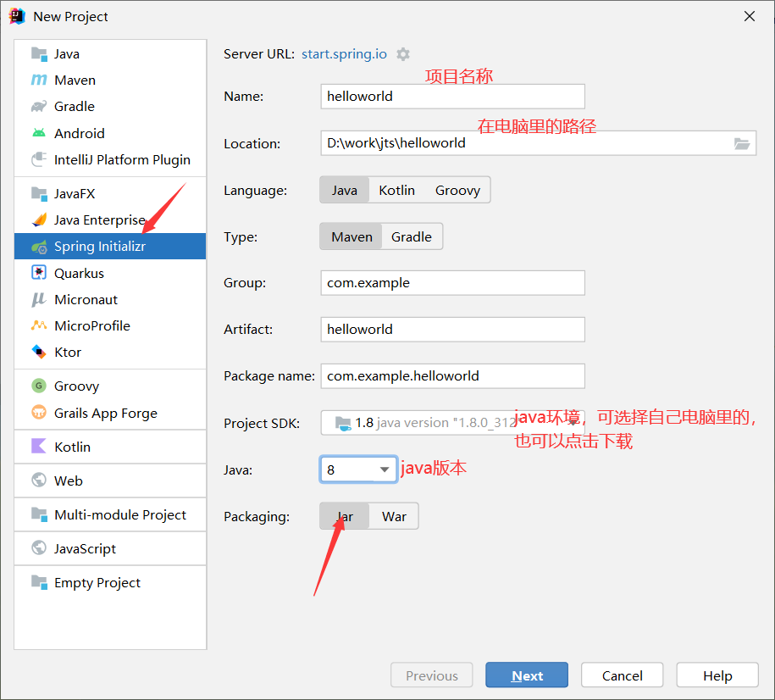Choose Quarkus project generator
Image resolution: width=775 pixels, height=700 pixels.
click(110, 273)
